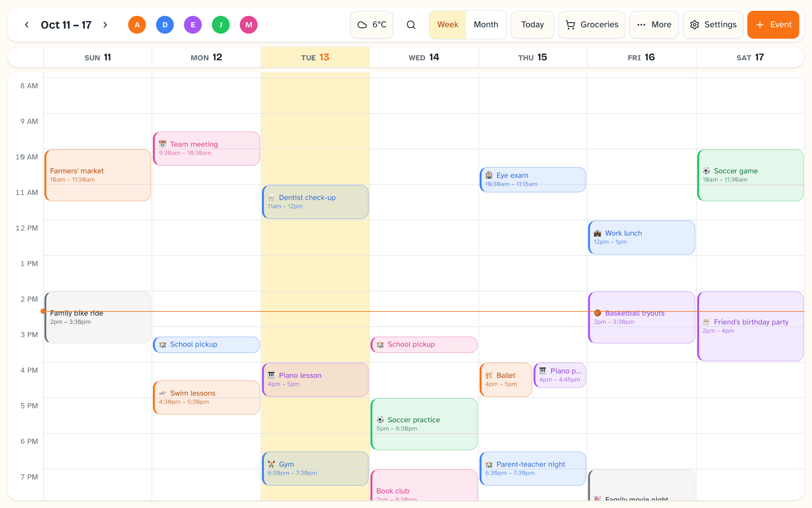
Task: Open the Team meeting event
Action: coord(206,149)
